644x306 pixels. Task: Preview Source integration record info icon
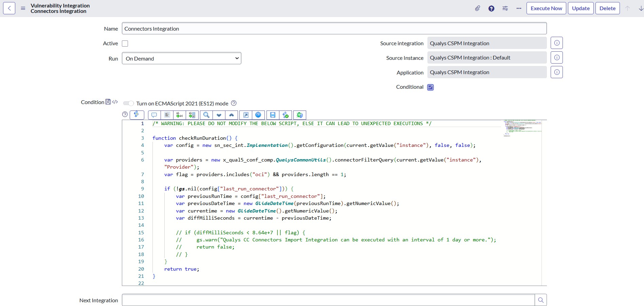click(x=557, y=43)
